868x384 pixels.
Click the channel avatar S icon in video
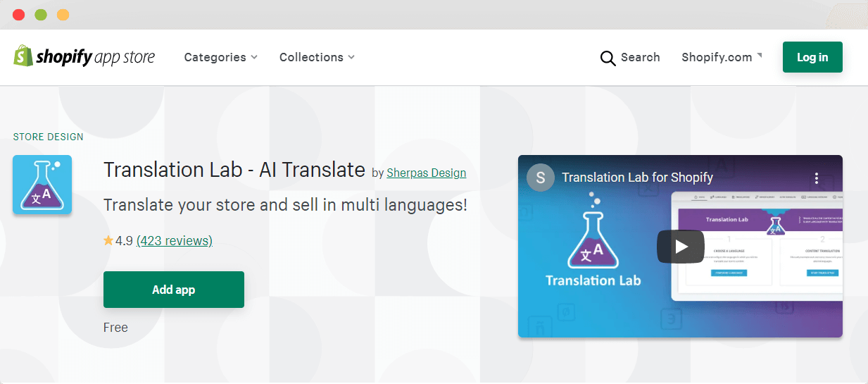click(541, 178)
